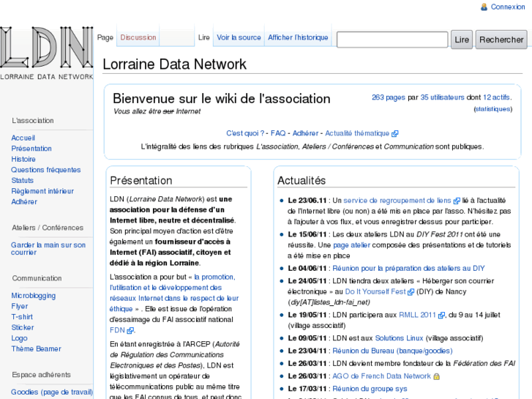The width and height of the screenshot is (532, 399).
Task: Click the Lire search button
Action: (462, 40)
